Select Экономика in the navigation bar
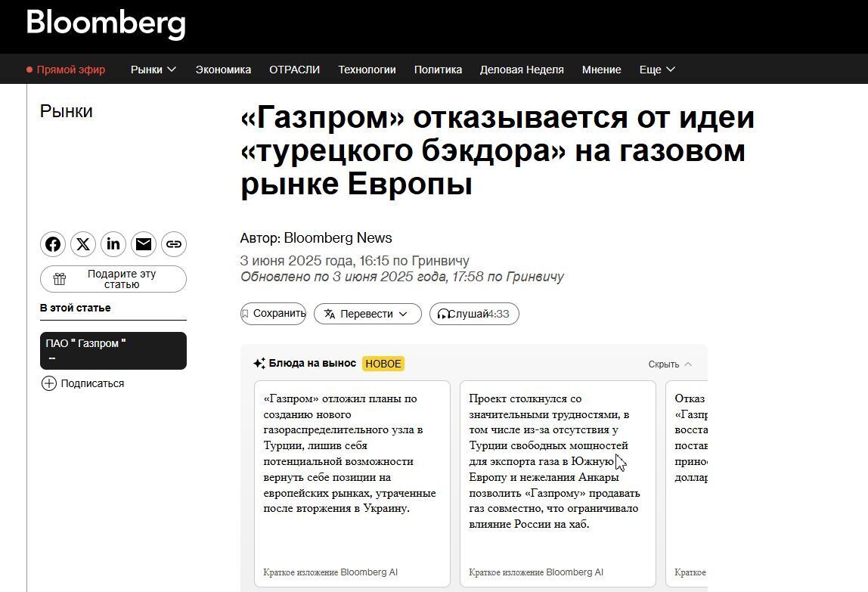The image size is (868, 592). (223, 69)
